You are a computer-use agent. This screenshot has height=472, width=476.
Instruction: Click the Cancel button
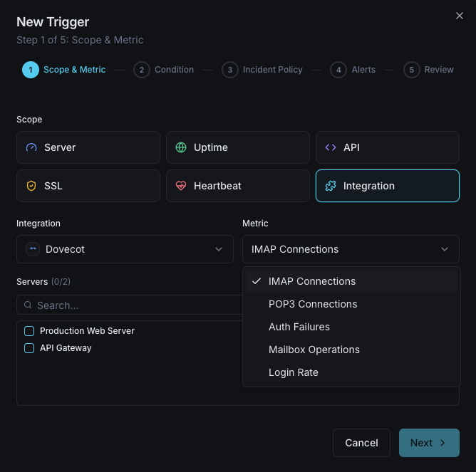point(361,443)
